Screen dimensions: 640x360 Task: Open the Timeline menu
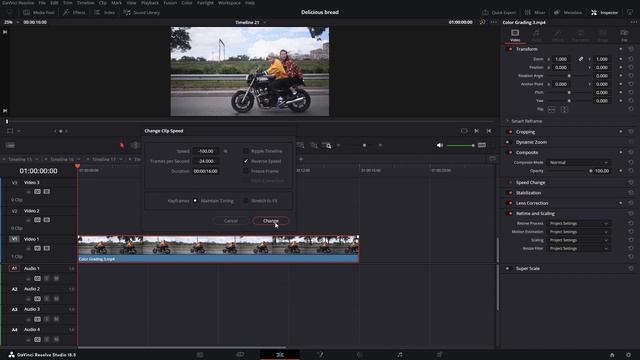(85, 3)
